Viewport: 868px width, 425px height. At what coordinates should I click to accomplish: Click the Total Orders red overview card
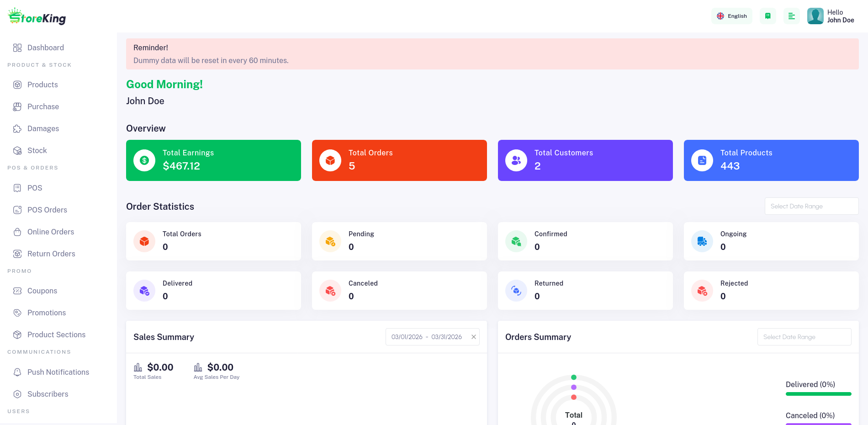399,160
